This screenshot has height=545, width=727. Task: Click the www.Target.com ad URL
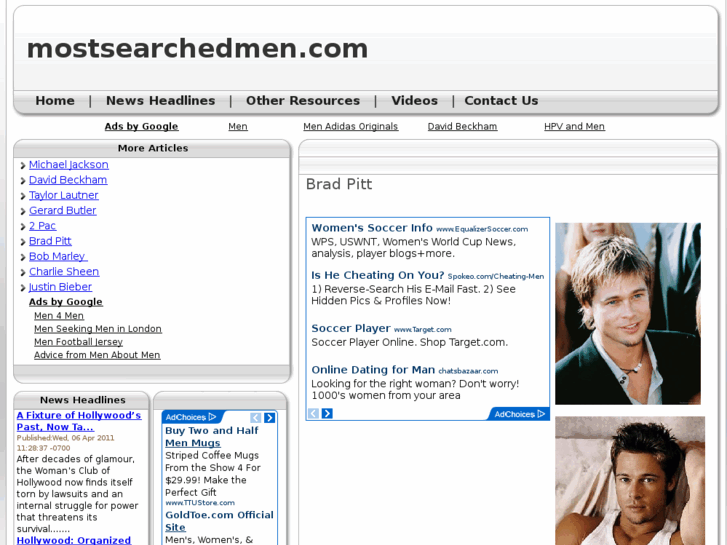click(422, 330)
